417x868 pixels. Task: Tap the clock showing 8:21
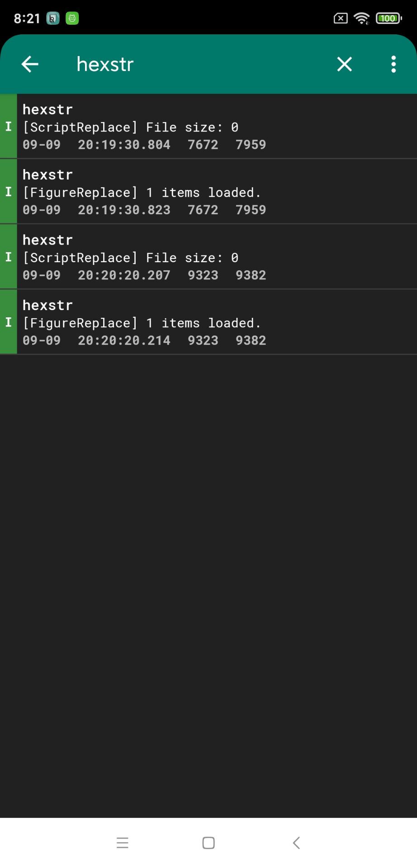click(x=27, y=19)
